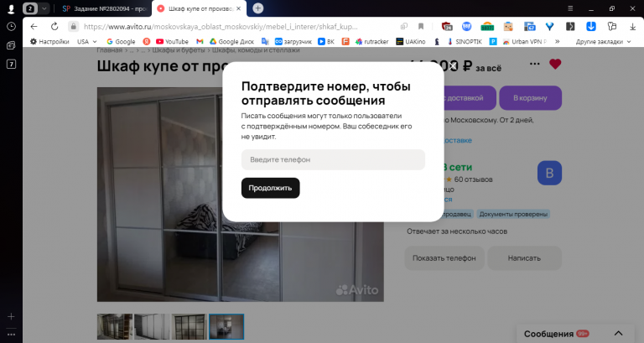Open the seller avatar with letter B

549,173
